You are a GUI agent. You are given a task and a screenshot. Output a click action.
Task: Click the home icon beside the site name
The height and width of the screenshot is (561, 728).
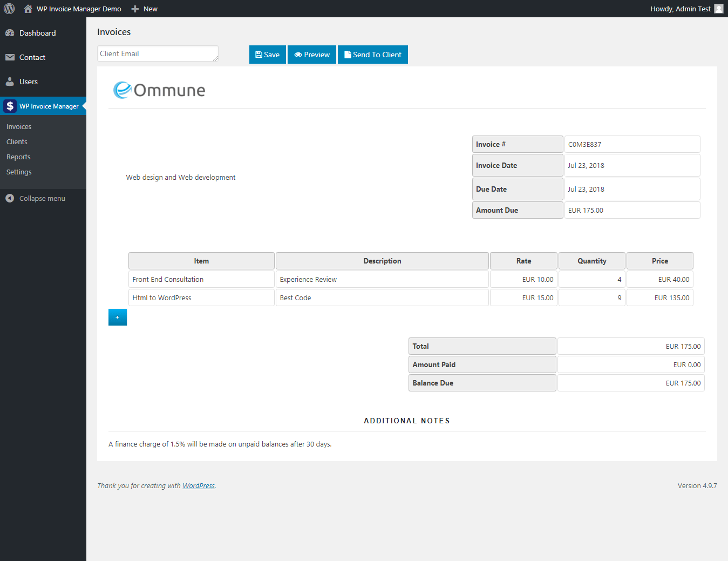pos(28,9)
